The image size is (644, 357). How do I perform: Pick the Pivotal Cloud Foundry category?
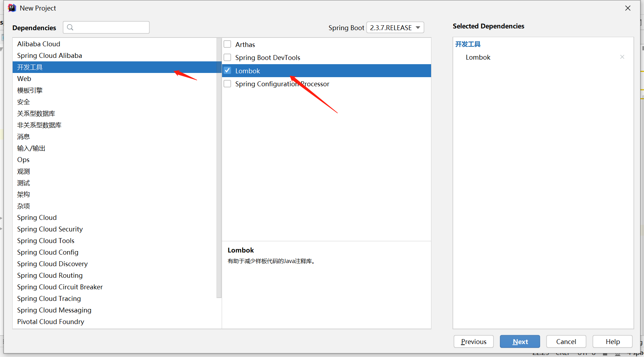click(x=115, y=322)
